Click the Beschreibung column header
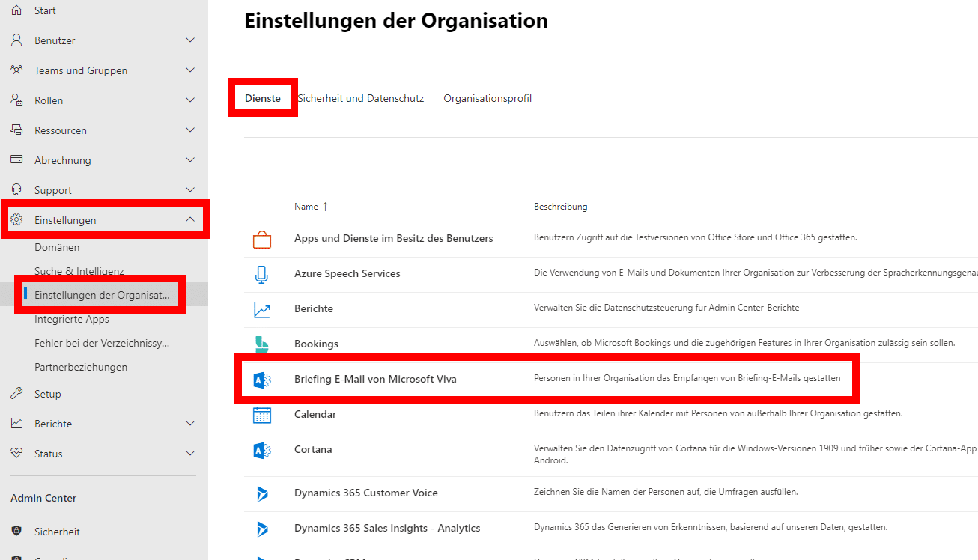 coord(560,207)
